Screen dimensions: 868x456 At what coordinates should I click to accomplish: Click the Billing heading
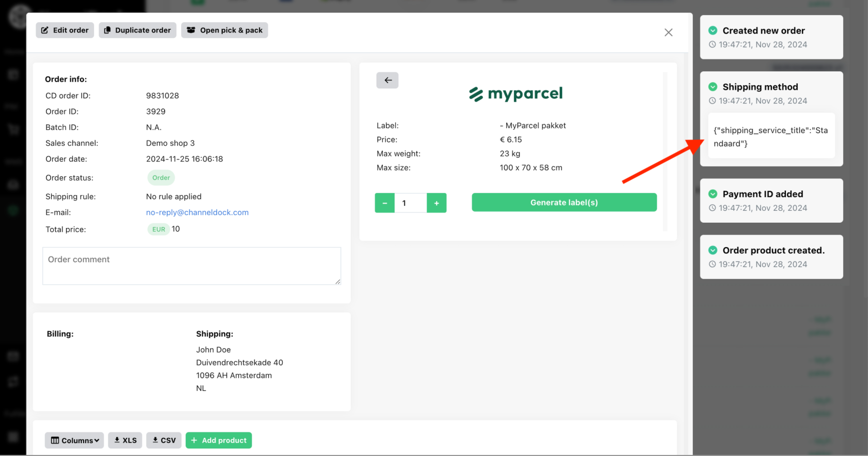click(60, 334)
